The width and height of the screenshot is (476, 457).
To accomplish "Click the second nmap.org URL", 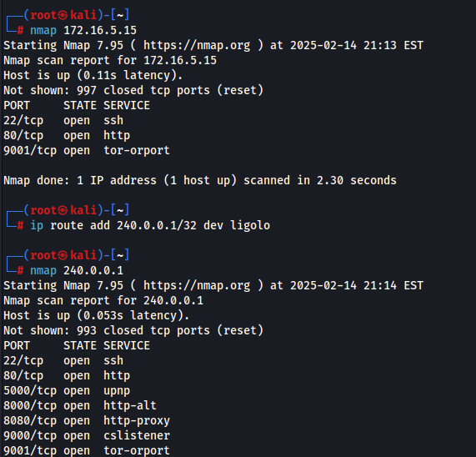I will coord(197,285).
